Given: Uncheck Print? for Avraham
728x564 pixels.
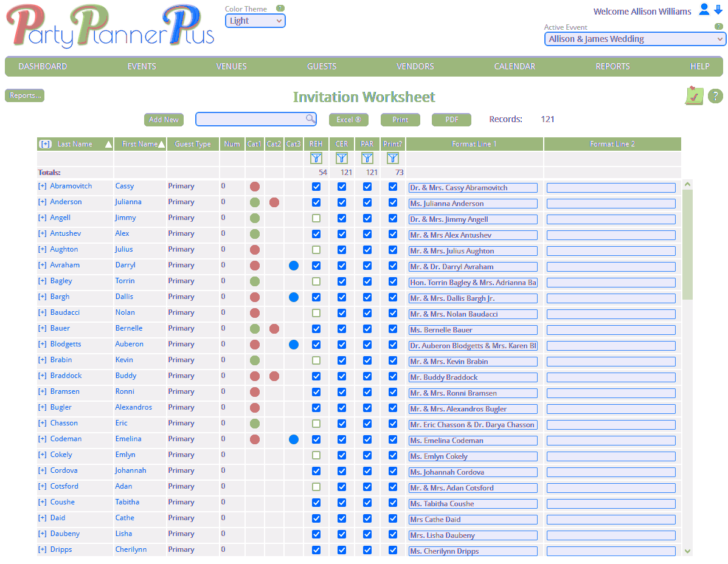Looking at the screenshot, I should (393, 266).
